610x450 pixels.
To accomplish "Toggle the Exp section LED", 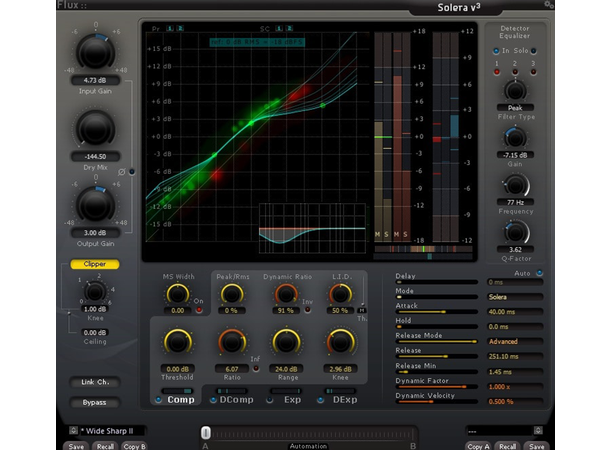I will point(269,400).
